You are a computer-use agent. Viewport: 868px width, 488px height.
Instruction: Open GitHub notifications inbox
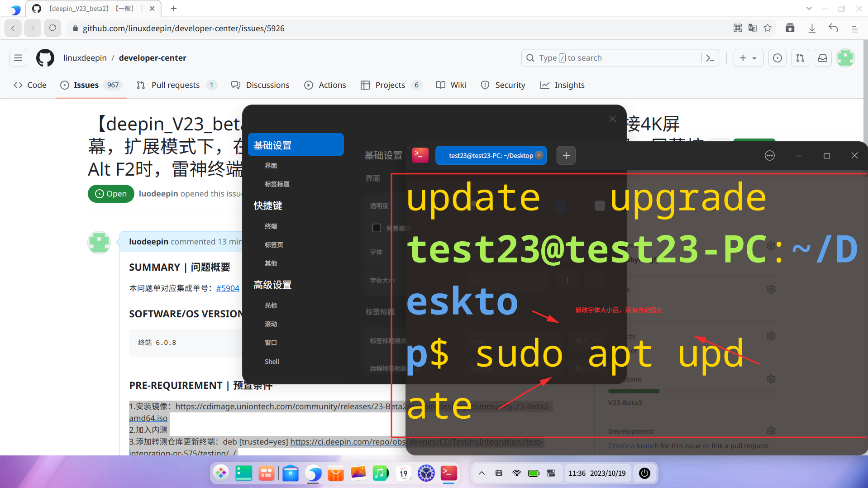(x=822, y=58)
